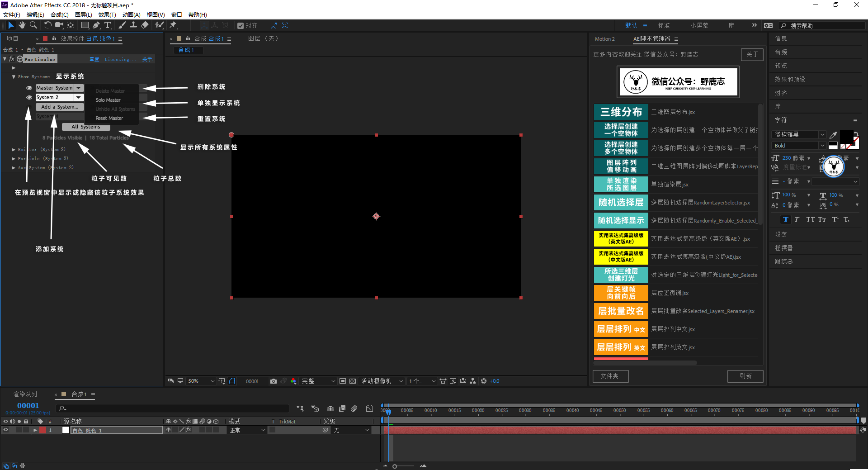Screen dimensions: 868x470
Task: Enable motion blur switch in timeline header
Action: point(354,408)
